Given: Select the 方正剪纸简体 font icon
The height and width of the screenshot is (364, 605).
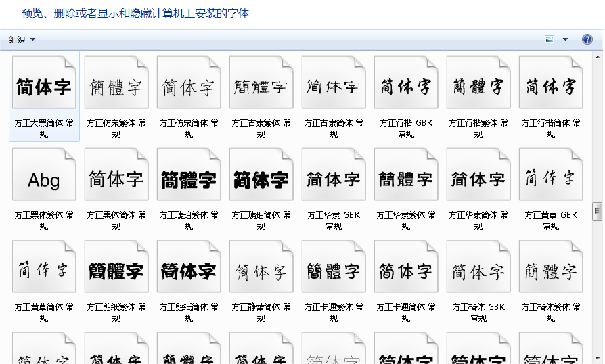Looking at the screenshot, I should (x=189, y=267).
